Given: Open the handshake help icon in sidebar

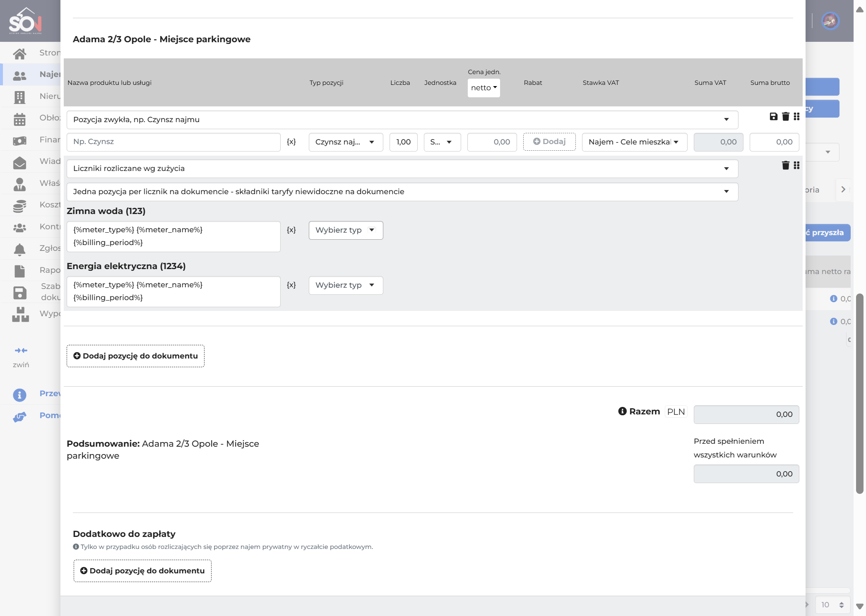Looking at the screenshot, I should pos(19,417).
